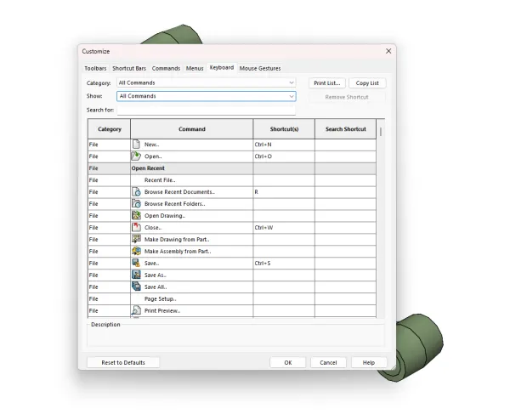Select the Browse Recent Folders icon
The image size is (510, 420).
click(x=136, y=204)
